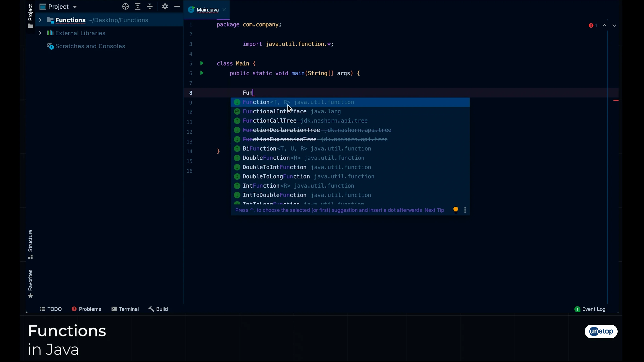Select opened file in the Project tree
The height and width of the screenshot is (362, 644).
tap(125, 7)
